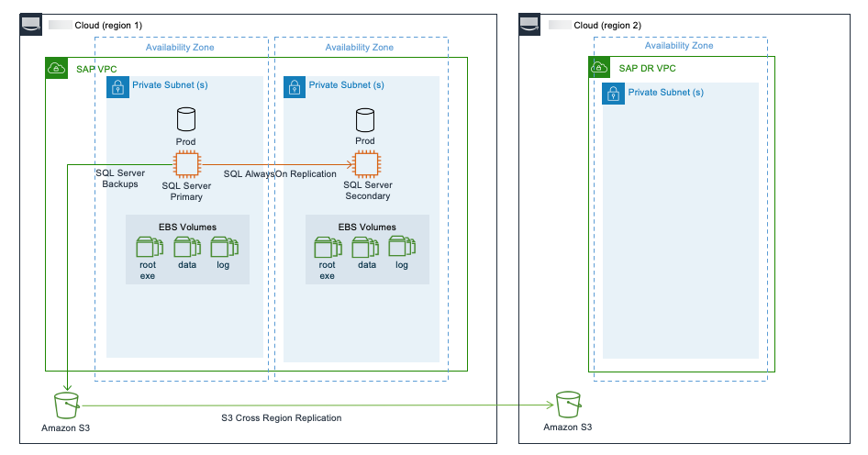
Task: Select the Availability Zone label in region 2
Action: 679,46
